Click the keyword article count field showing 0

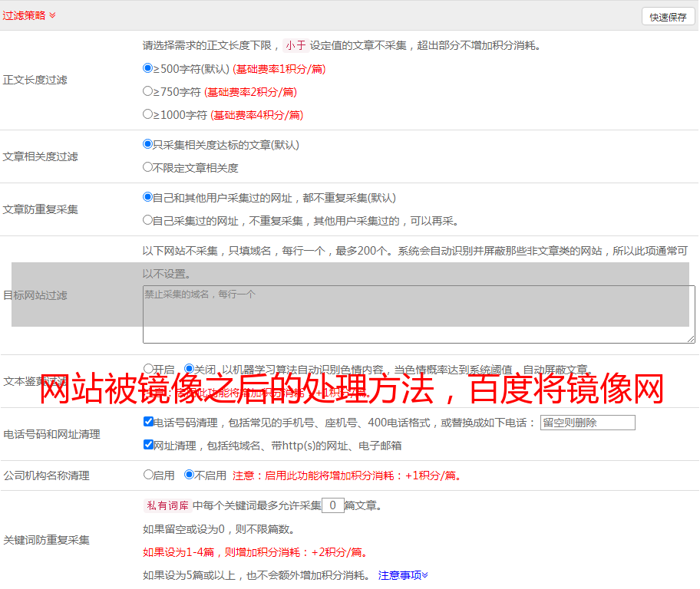333,505
